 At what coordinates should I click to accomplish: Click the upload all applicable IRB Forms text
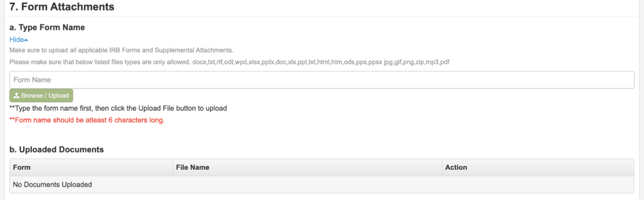(x=122, y=50)
